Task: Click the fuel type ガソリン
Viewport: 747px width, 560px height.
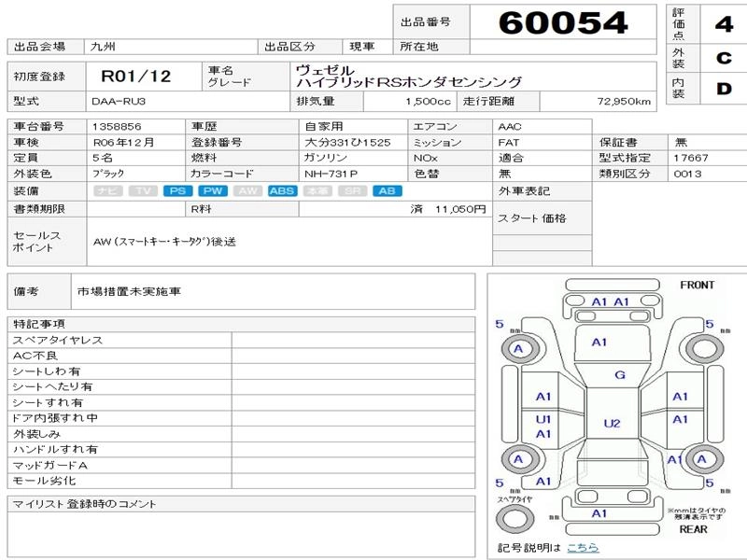Action: click(326, 158)
